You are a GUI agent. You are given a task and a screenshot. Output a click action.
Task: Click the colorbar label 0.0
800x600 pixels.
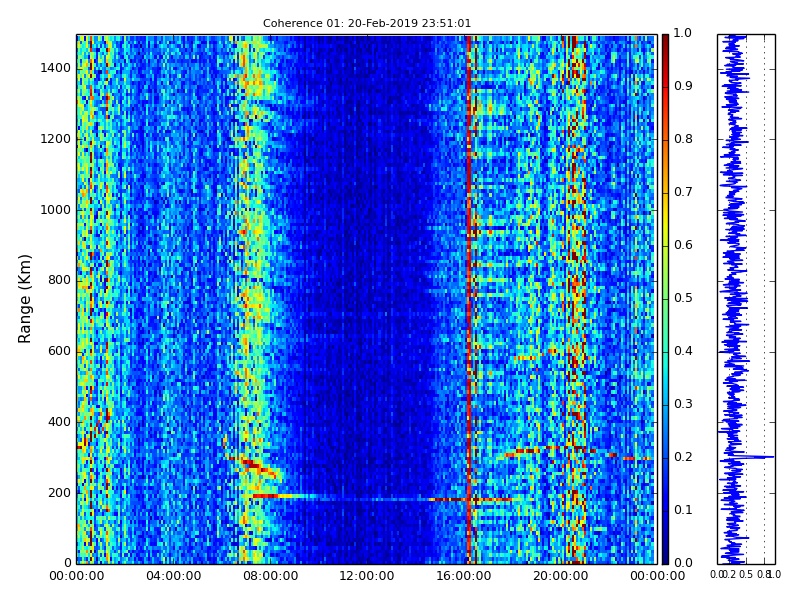(x=683, y=563)
